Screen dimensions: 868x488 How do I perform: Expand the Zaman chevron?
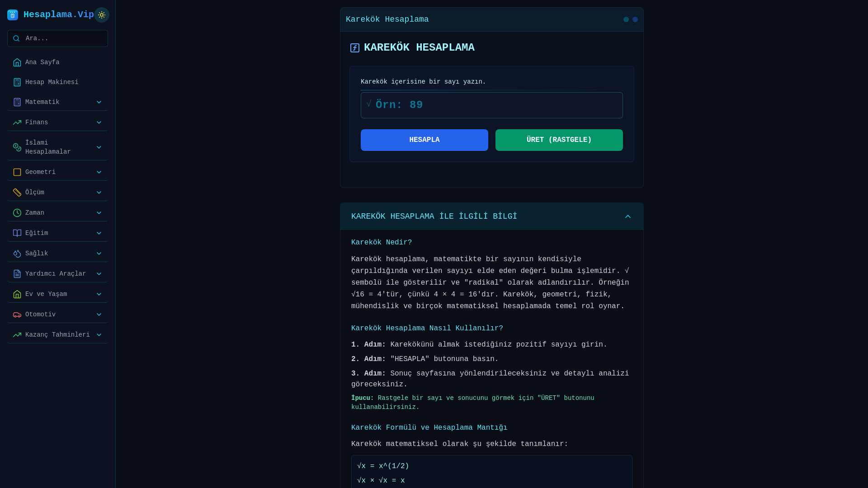(99, 213)
